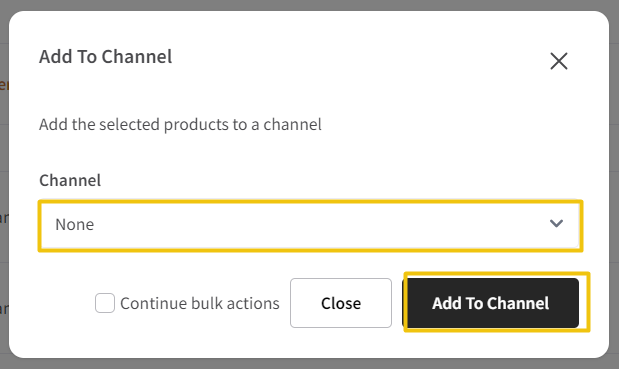The height and width of the screenshot is (369, 619).
Task: Enable continuing bulk actions after submit
Action: 105,303
